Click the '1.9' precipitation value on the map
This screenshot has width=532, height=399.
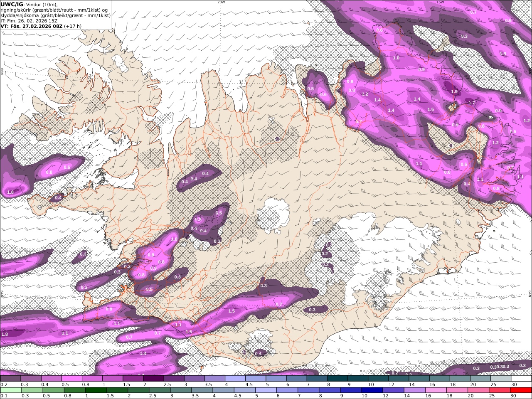454,91
